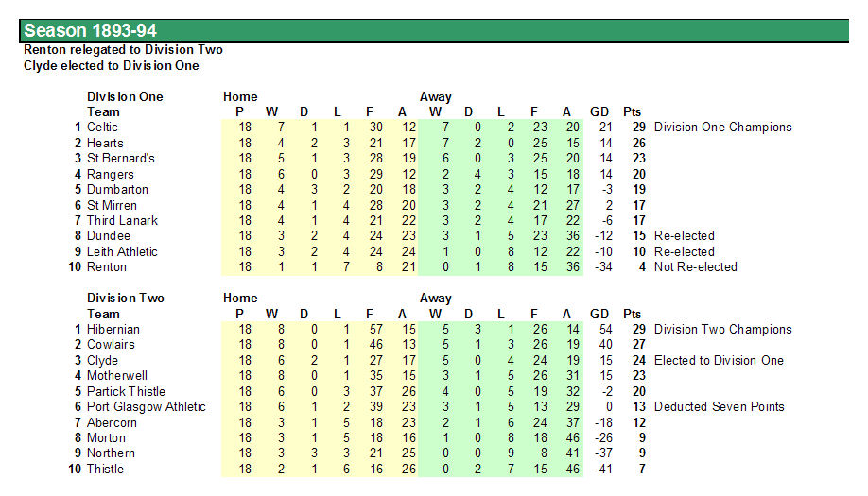Click the Division Two Champions note

pos(723,329)
